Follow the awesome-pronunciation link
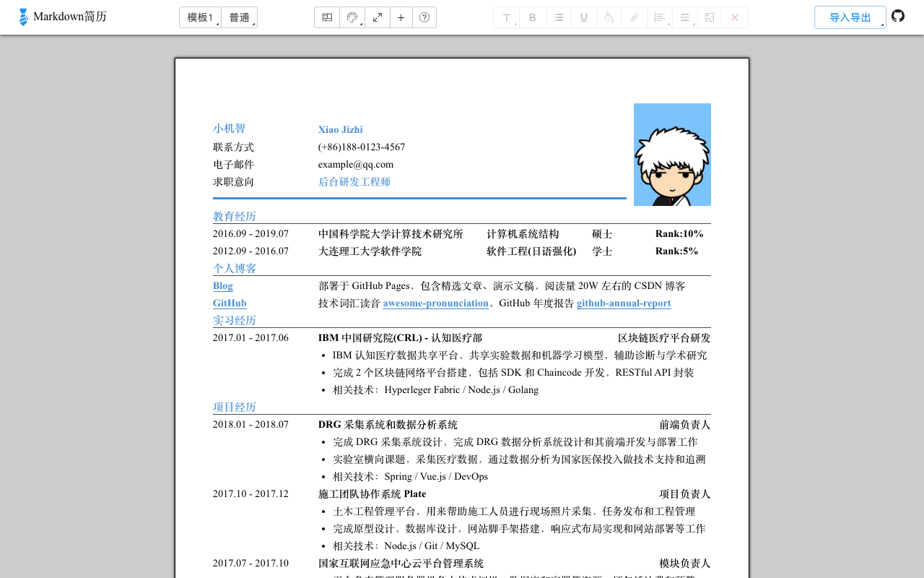The image size is (924, 578). click(436, 303)
